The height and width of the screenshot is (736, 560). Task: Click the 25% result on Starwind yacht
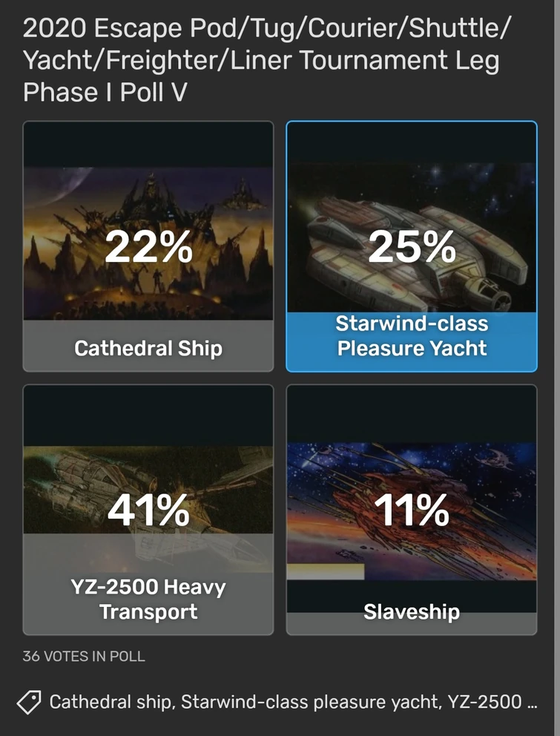(x=412, y=247)
